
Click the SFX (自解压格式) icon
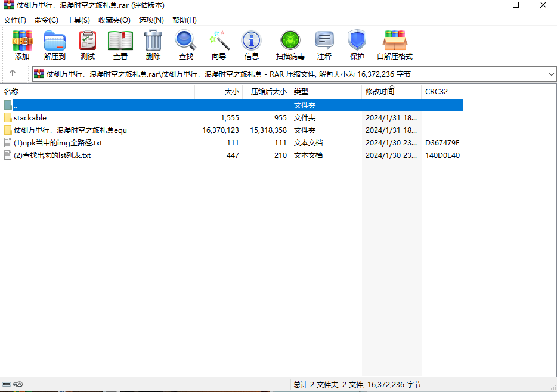[x=395, y=45]
